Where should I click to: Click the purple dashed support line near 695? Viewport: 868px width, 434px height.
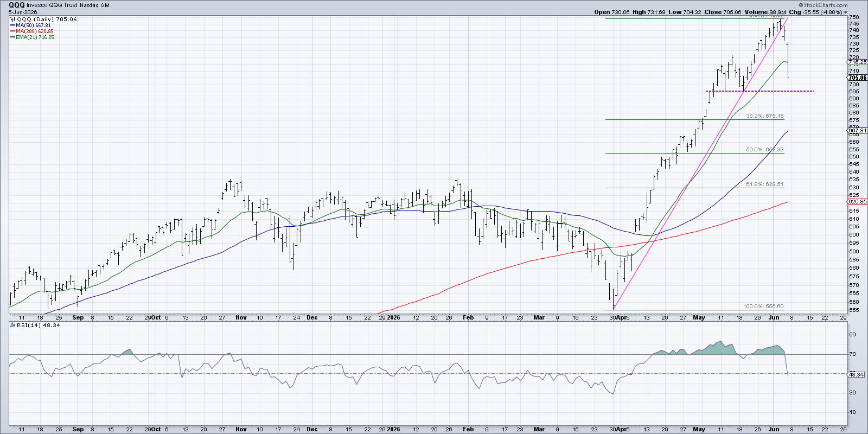pos(759,91)
